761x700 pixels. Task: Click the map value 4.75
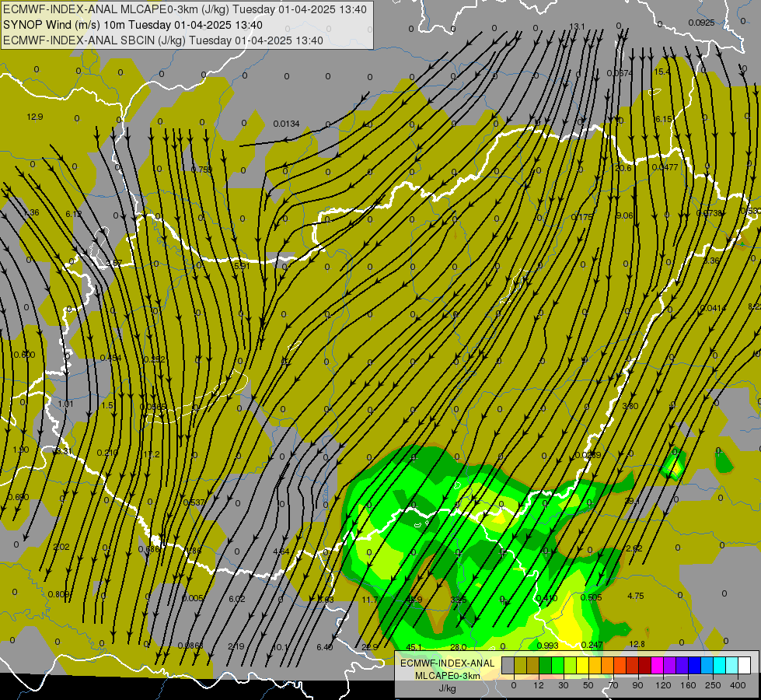(x=636, y=596)
